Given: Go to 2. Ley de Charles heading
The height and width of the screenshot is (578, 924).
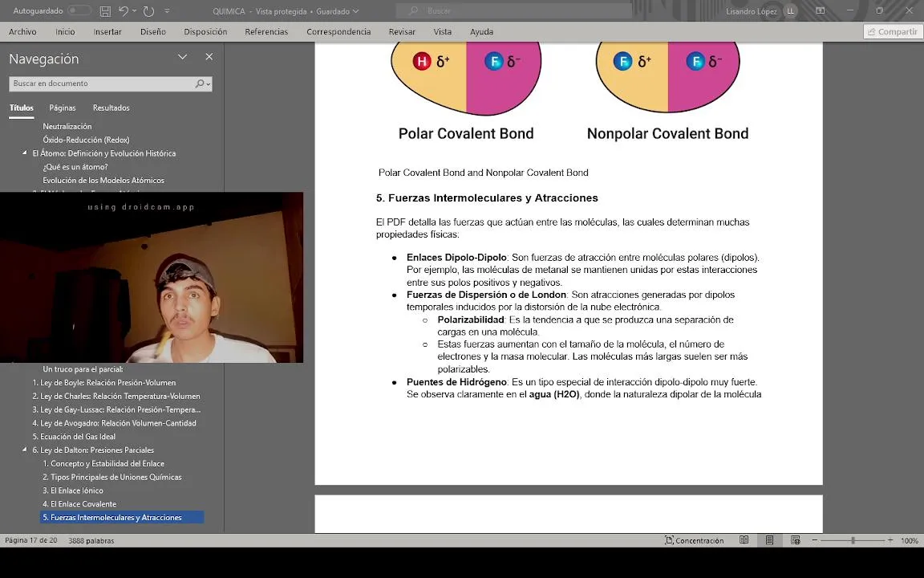Looking at the screenshot, I should 116,397.
